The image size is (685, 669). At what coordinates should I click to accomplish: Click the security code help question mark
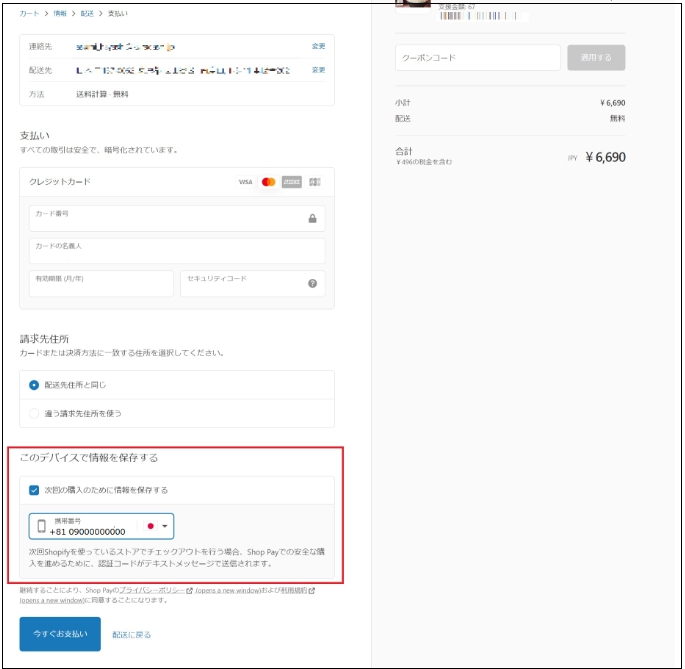point(312,284)
